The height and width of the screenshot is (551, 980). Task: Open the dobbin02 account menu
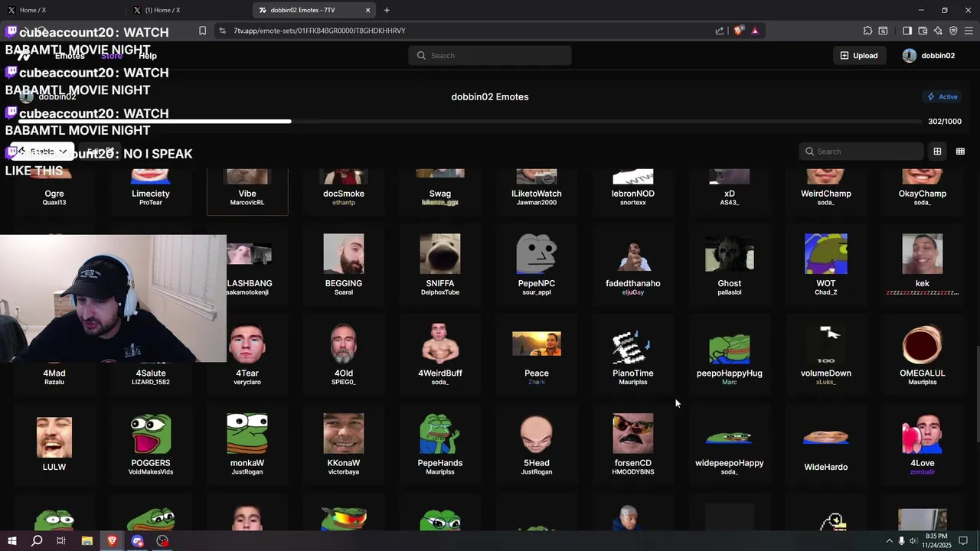[x=929, y=55]
